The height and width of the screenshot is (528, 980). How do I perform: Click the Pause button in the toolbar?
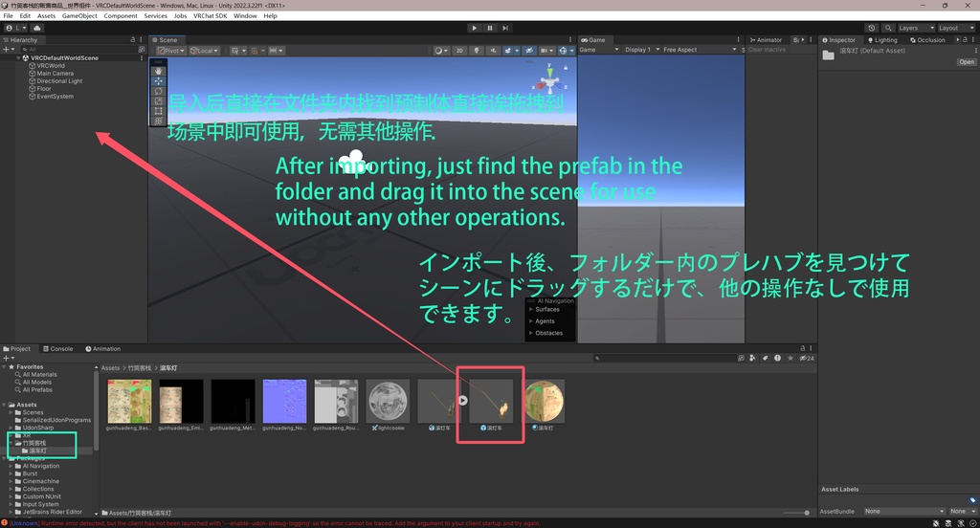(489, 28)
